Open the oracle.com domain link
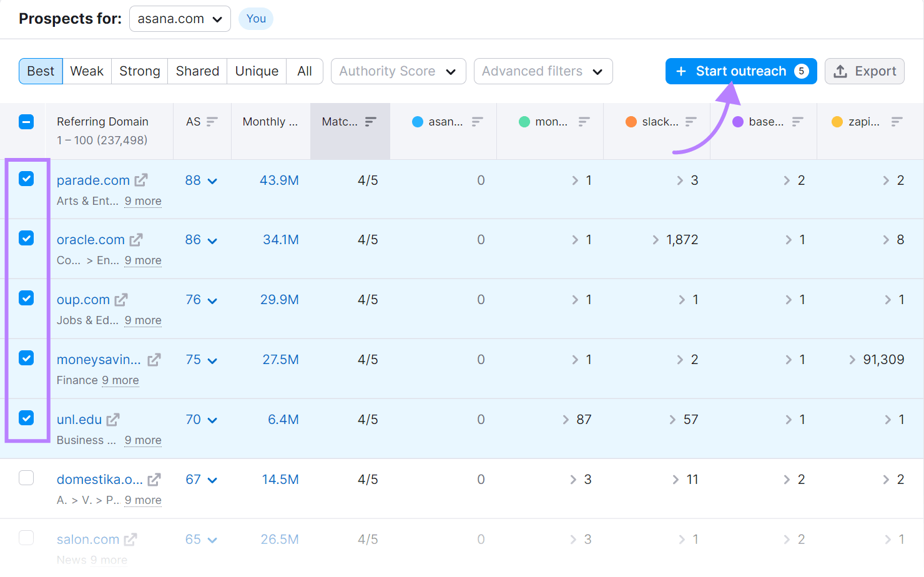Viewport: 924px width, 577px height. pyautogui.click(x=91, y=240)
